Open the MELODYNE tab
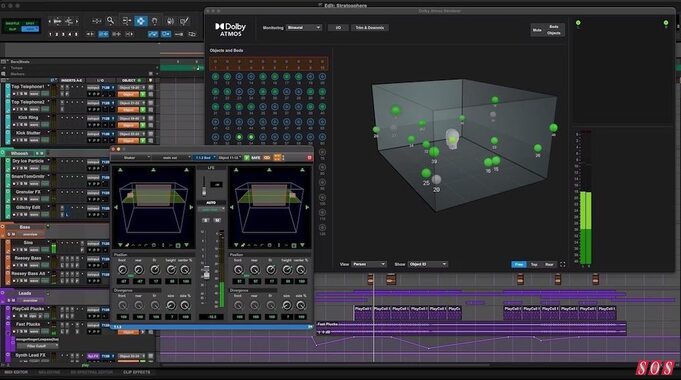Image resolution: width=681 pixels, height=380 pixels. [x=49, y=372]
